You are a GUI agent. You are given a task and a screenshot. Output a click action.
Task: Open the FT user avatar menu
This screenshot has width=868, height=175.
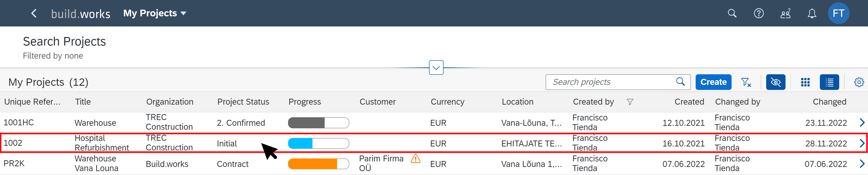click(x=838, y=13)
